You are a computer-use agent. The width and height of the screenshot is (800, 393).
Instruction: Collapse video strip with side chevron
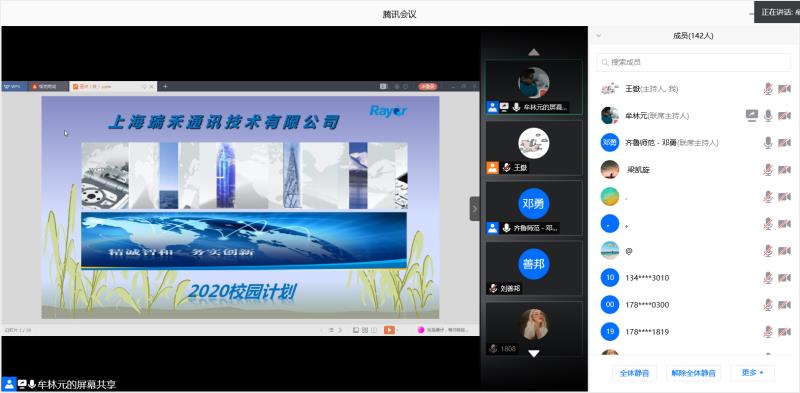[x=475, y=209]
